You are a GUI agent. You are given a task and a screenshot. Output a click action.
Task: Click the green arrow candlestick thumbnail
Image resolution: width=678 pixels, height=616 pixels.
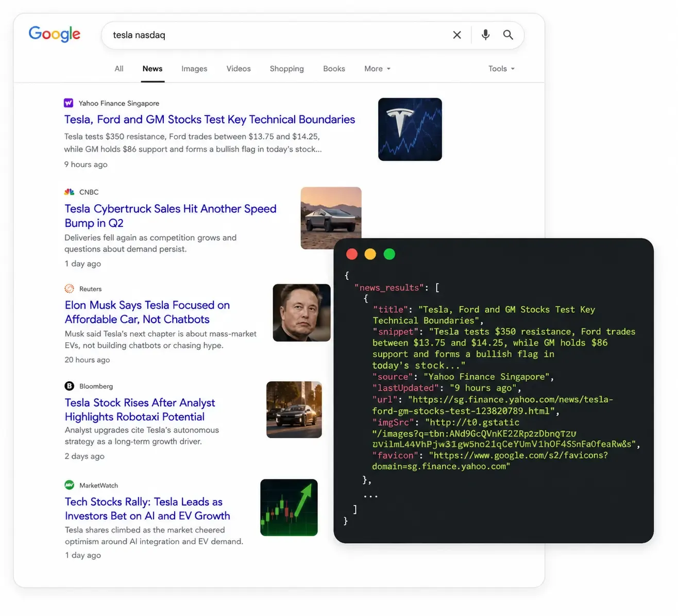[289, 508]
